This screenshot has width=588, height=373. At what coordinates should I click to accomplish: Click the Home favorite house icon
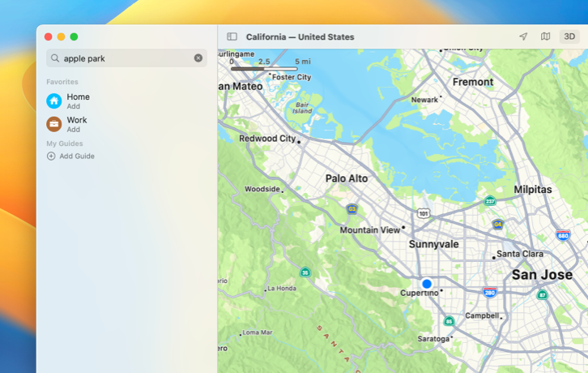tap(54, 101)
